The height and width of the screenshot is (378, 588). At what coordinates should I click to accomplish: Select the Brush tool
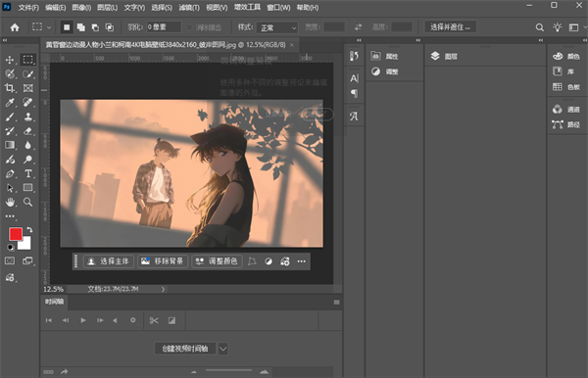click(x=10, y=117)
